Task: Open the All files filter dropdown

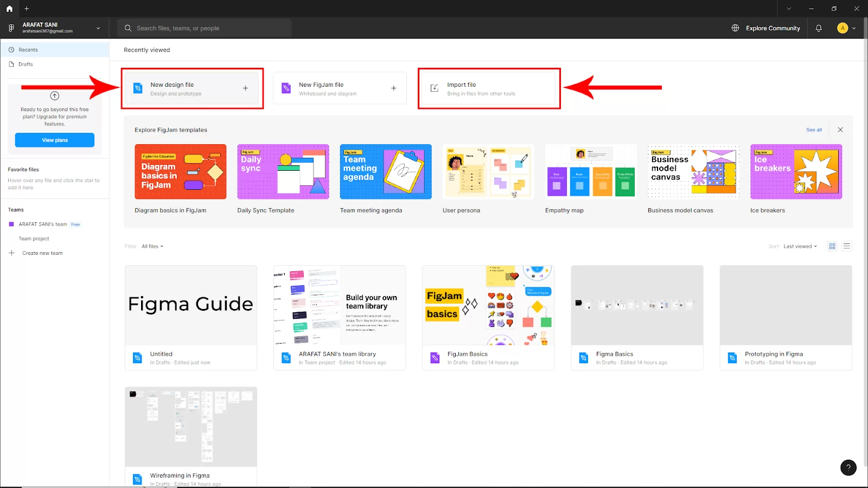Action: pos(152,246)
